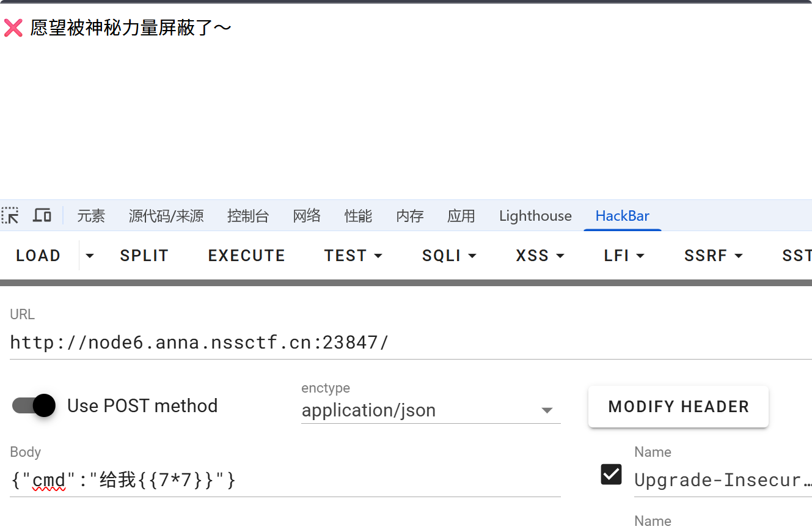
Task: Open the SQLI payload menu
Action: click(448, 256)
